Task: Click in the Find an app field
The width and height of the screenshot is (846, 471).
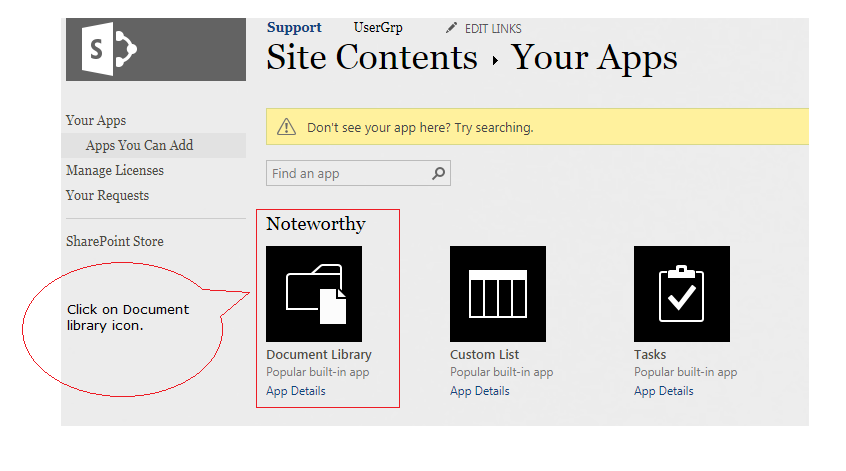Action: click(358, 173)
